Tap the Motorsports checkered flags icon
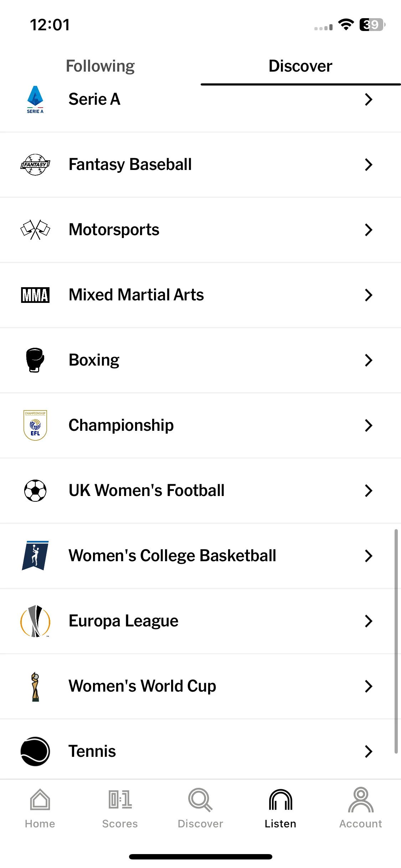This screenshot has width=401, height=868. pos(35,229)
